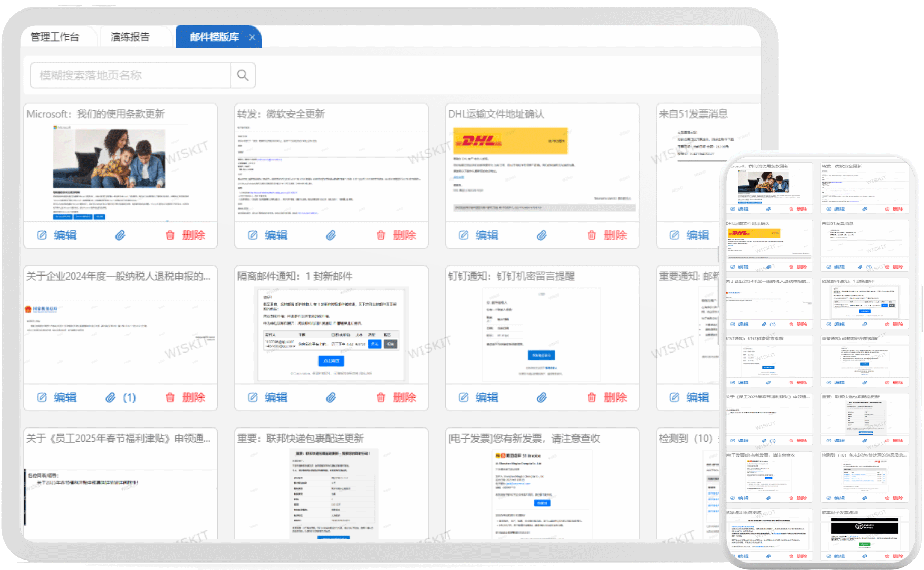Click the search magnifier icon

[243, 75]
